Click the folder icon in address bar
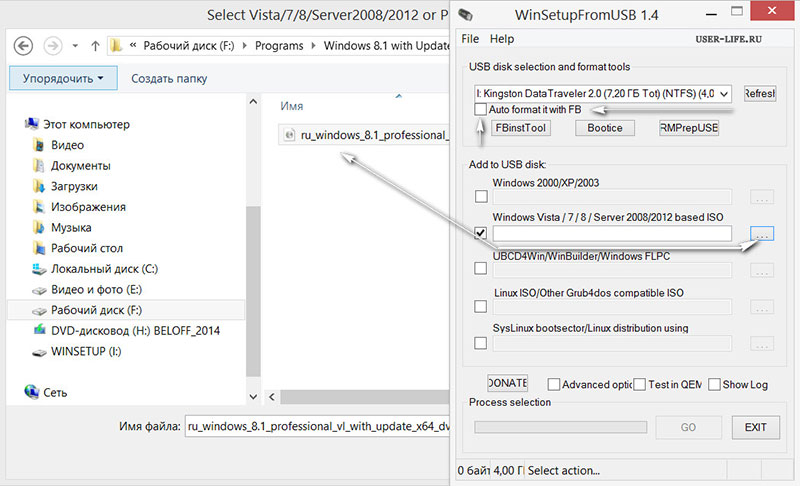 116,46
